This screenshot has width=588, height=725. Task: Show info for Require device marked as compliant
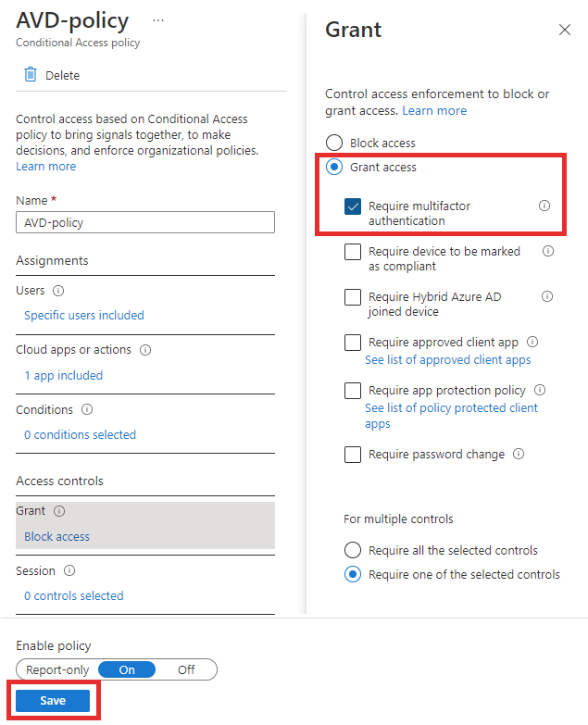(548, 251)
